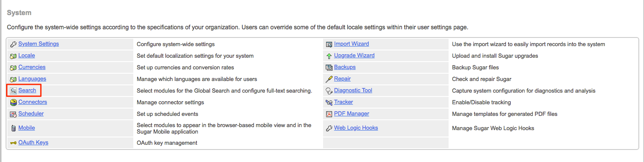Open the System Settings link
644x162 pixels.
pos(39,44)
